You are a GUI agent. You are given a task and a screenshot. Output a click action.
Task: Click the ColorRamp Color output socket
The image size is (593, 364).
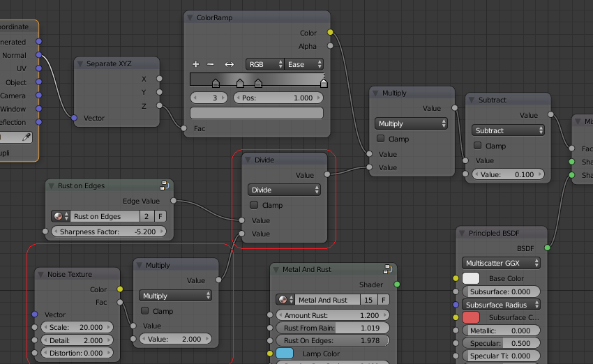point(330,33)
